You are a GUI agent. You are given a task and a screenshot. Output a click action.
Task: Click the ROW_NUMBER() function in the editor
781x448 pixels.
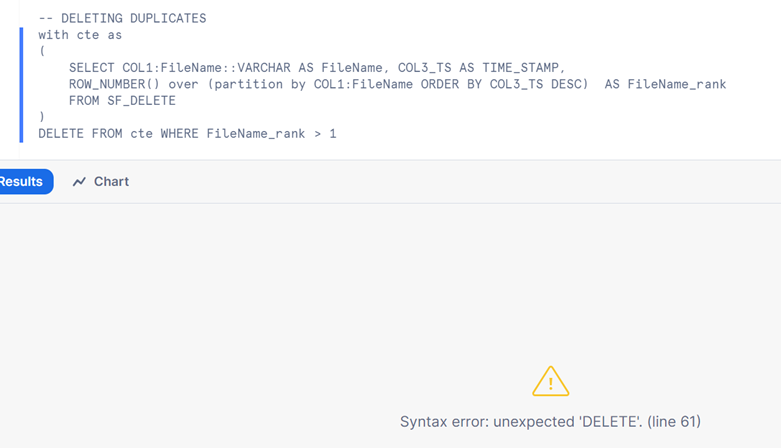coord(114,84)
